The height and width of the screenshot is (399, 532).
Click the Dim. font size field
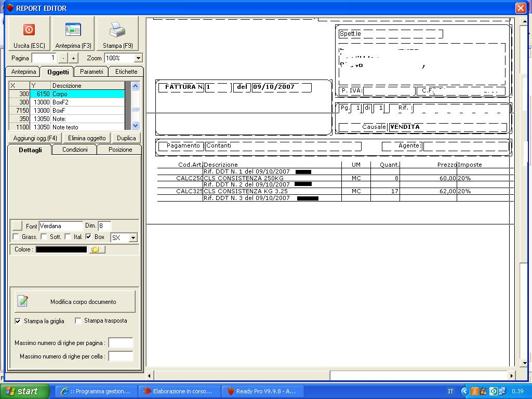click(x=104, y=225)
